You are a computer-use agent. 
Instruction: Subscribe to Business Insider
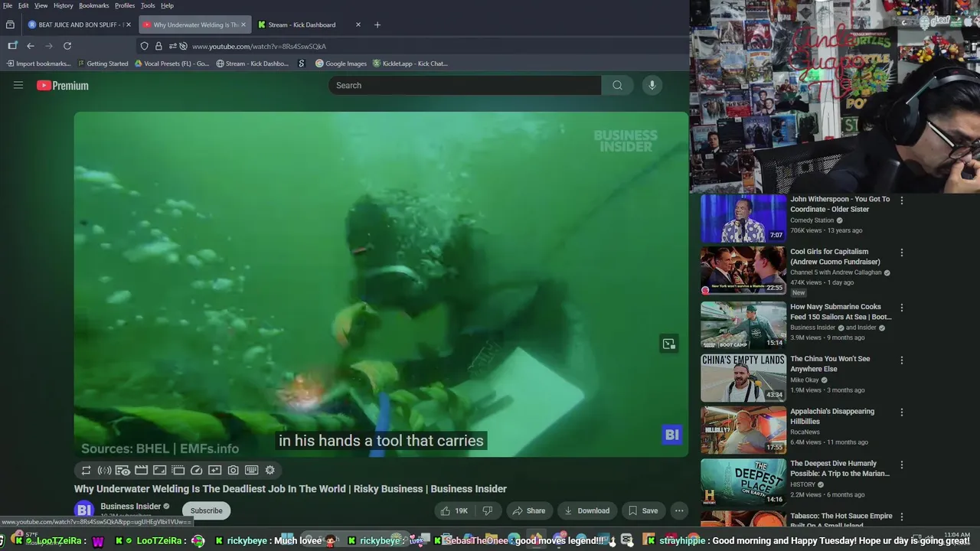pos(206,510)
